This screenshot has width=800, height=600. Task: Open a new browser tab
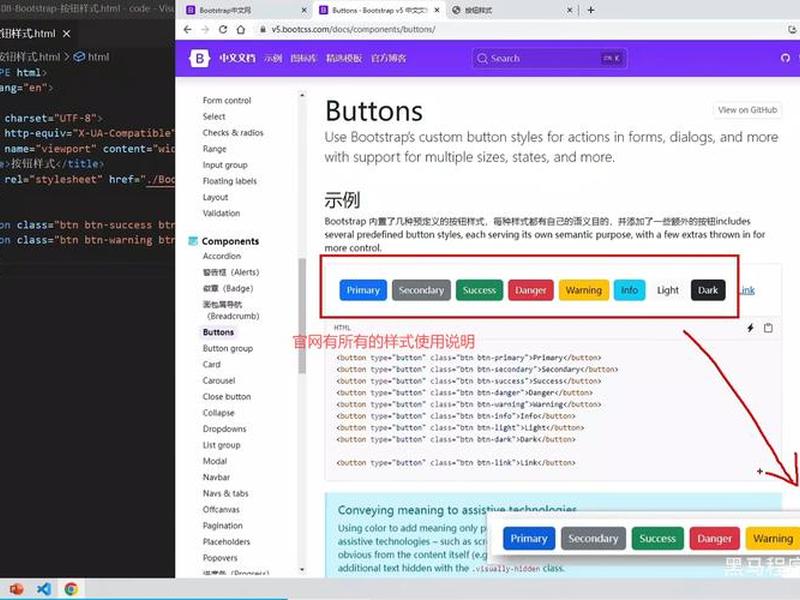[x=591, y=10]
